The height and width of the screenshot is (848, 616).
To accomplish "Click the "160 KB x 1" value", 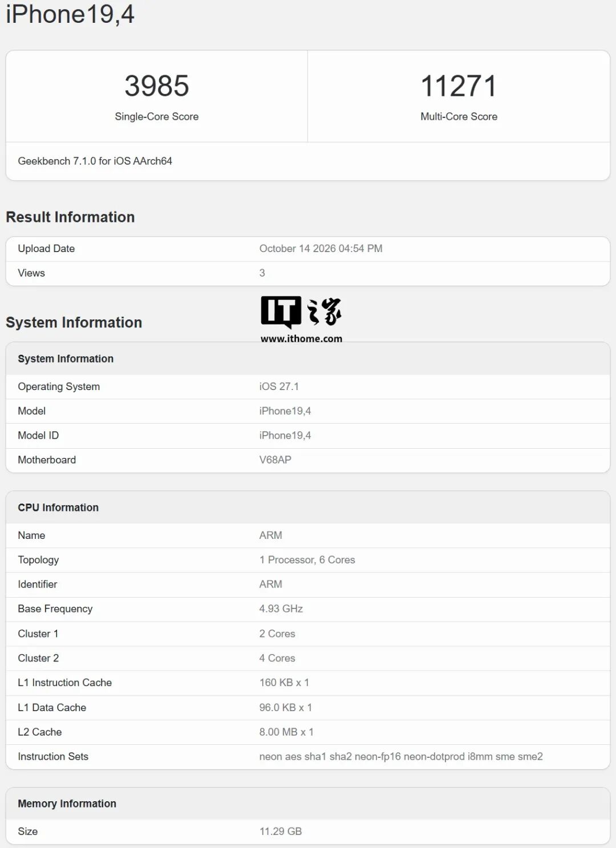I will [284, 683].
